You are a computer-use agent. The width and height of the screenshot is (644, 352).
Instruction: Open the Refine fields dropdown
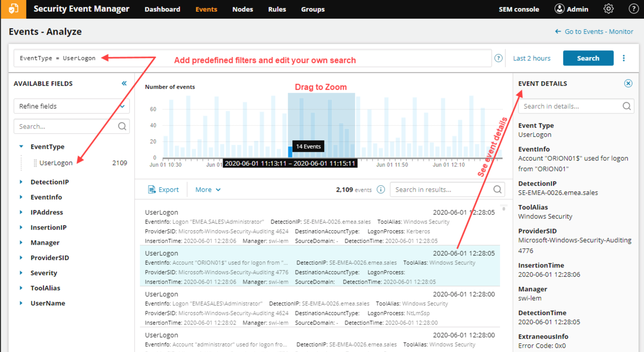72,106
